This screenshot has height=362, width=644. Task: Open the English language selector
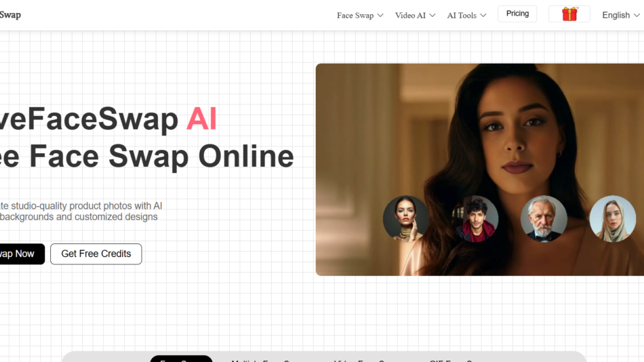620,15
